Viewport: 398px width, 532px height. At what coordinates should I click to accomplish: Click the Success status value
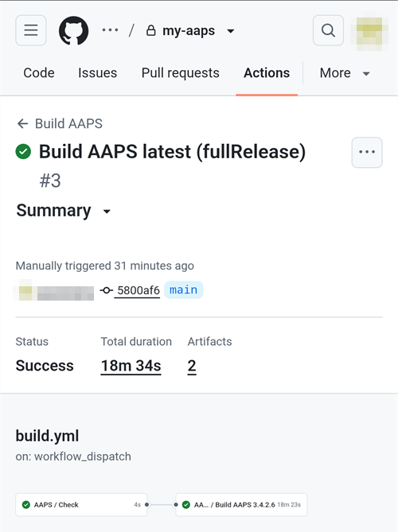coord(45,366)
